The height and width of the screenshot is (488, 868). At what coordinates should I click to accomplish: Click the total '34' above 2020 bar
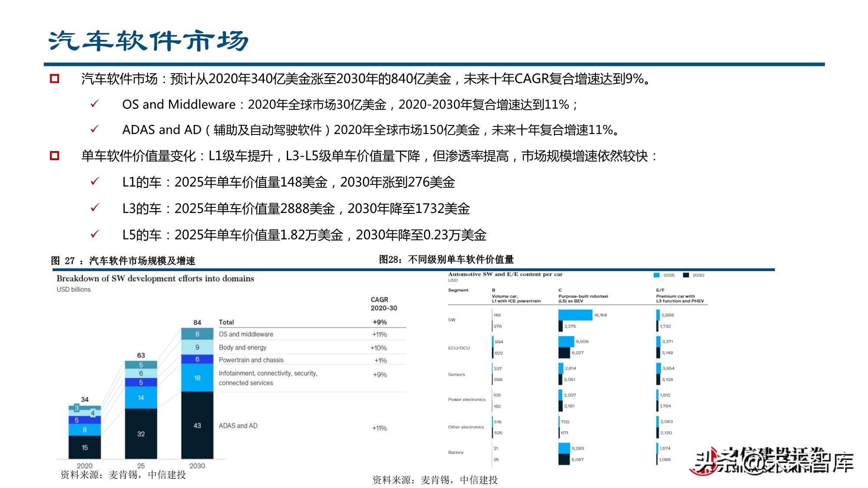[85, 400]
